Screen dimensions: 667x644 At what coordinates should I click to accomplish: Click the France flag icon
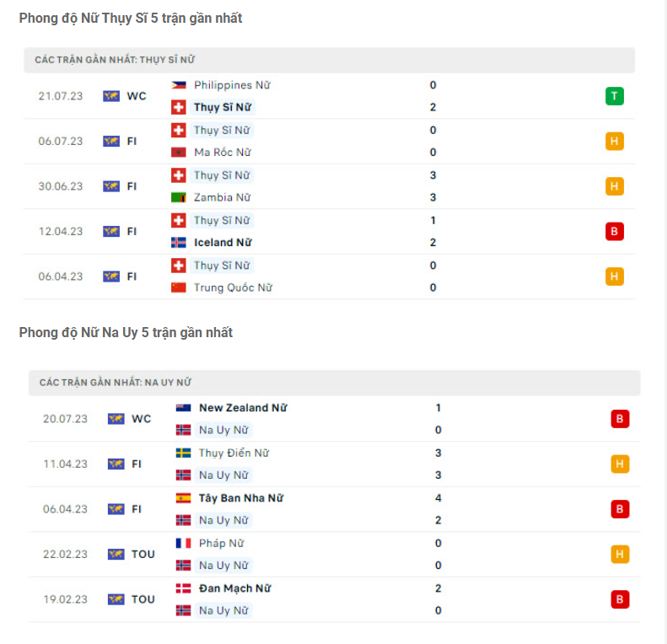tap(183, 544)
